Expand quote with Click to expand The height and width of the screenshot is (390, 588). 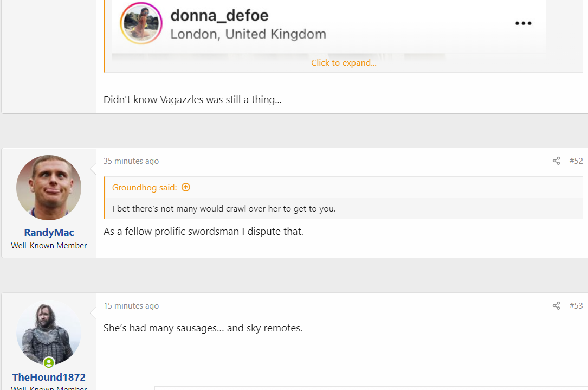click(344, 63)
